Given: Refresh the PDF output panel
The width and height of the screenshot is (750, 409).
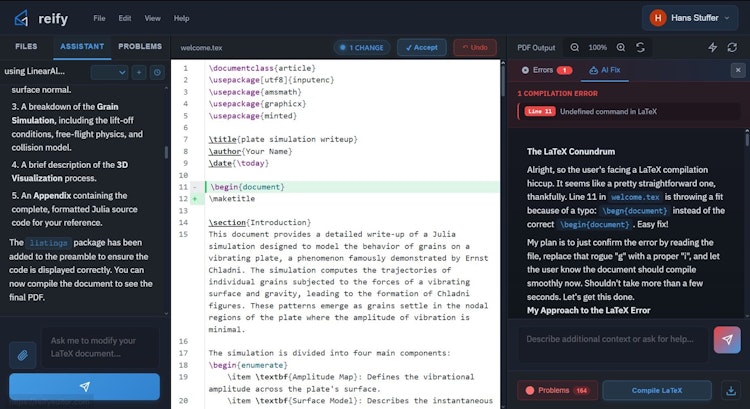Looking at the screenshot, I should (x=732, y=47).
